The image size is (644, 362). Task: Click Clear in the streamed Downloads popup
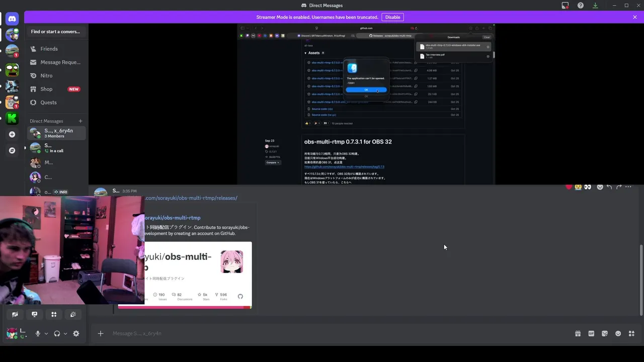pyautogui.click(x=487, y=37)
